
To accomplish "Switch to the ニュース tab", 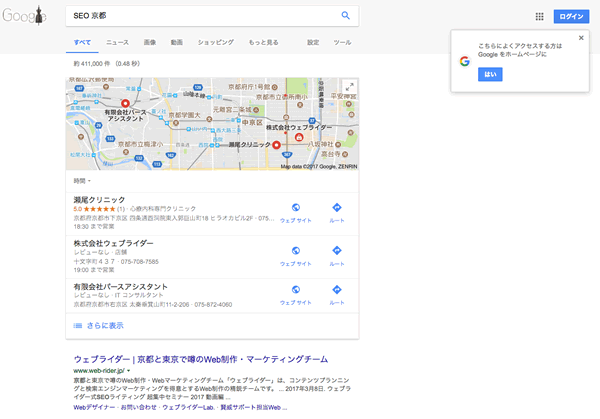I will tap(117, 43).
